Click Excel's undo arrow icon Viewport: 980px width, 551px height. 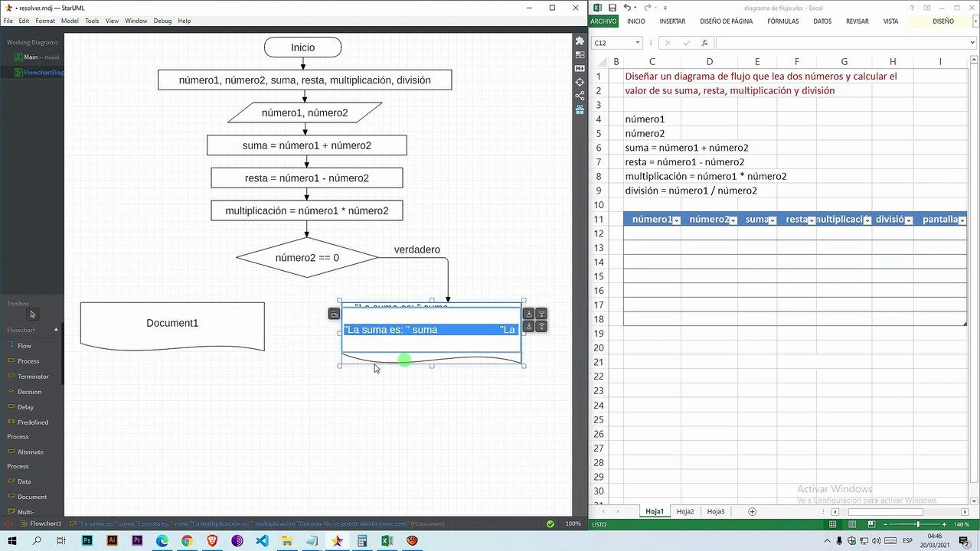click(627, 8)
